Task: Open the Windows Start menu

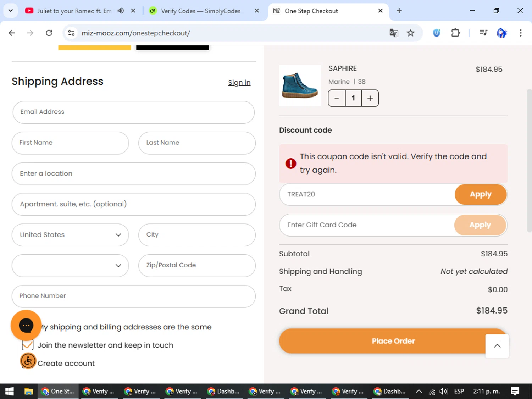Action: [10, 391]
